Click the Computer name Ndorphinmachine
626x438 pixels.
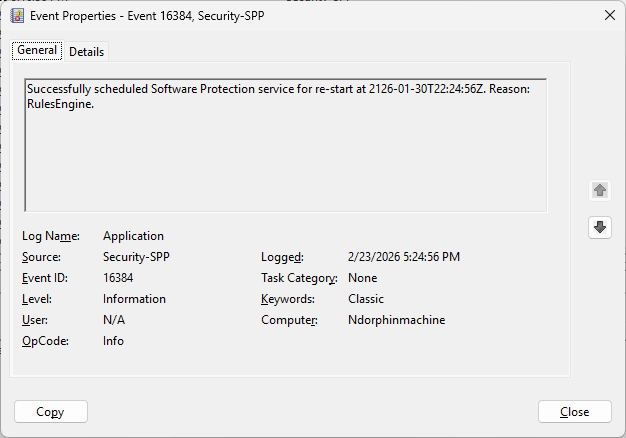coord(396,320)
